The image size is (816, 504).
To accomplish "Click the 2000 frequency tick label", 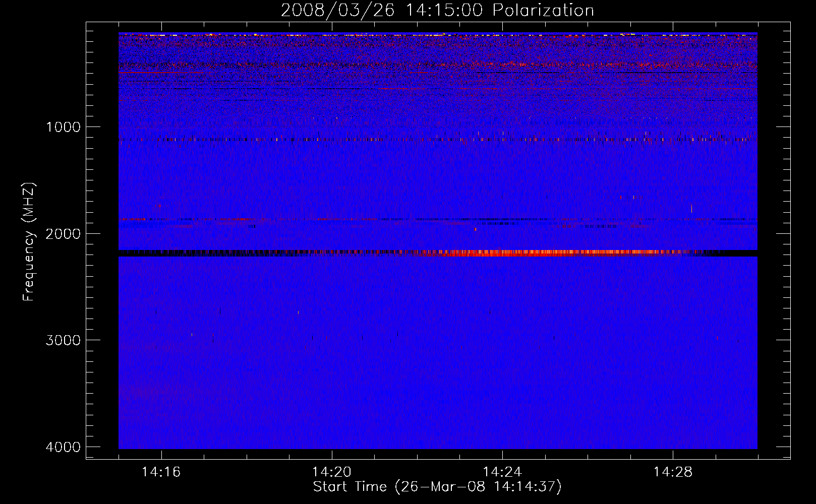I will pos(63,234).
